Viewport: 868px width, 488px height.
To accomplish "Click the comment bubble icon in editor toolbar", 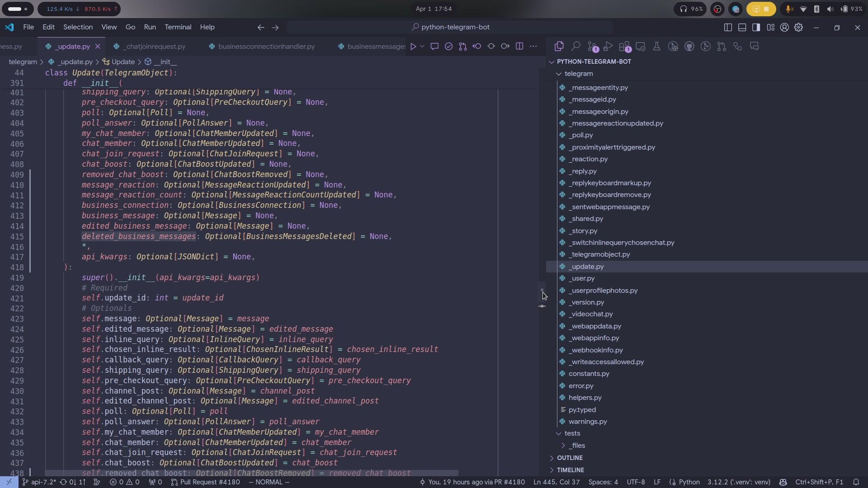I will (434, 46).
